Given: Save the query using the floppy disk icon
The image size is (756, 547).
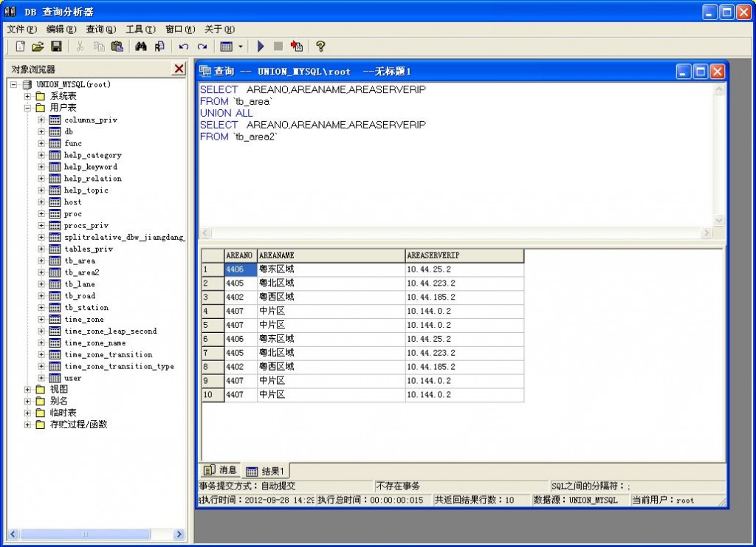Looking at the screenshot, I should point(56,47).
